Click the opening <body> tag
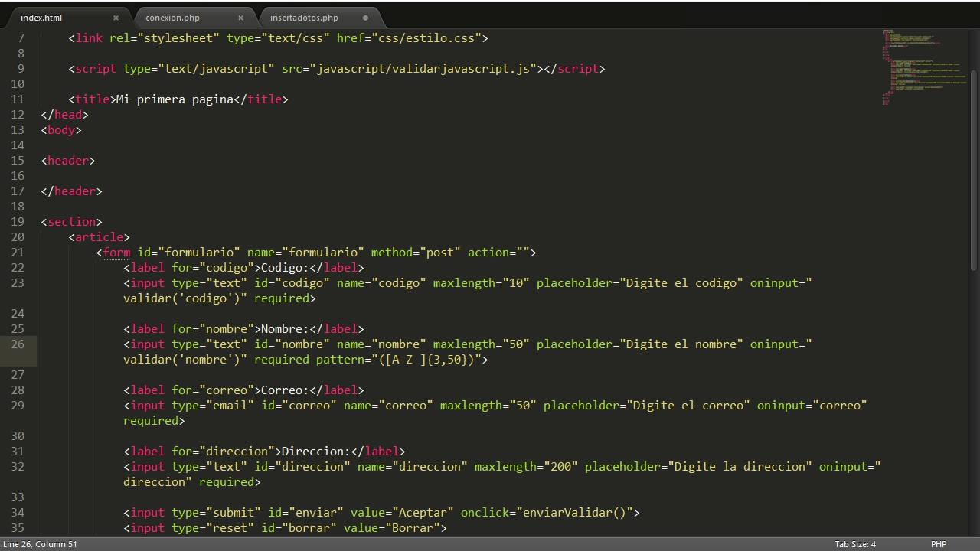980x551 pixels. coord(61,129)
